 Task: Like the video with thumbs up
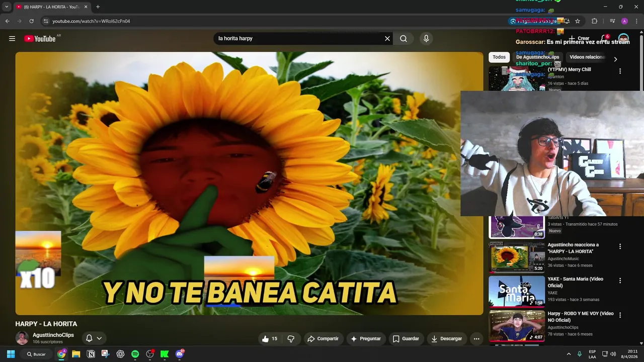[x=270, y=339]
